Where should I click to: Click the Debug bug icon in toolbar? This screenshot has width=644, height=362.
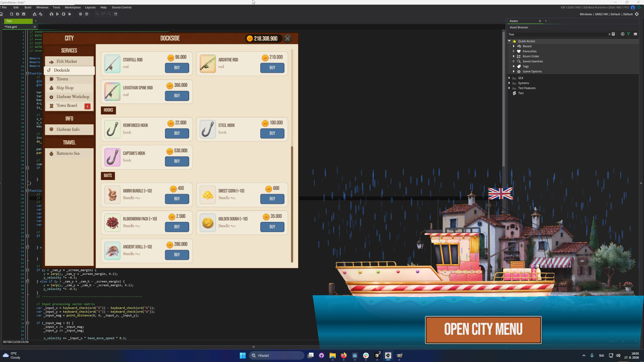[x=51, y=14]
